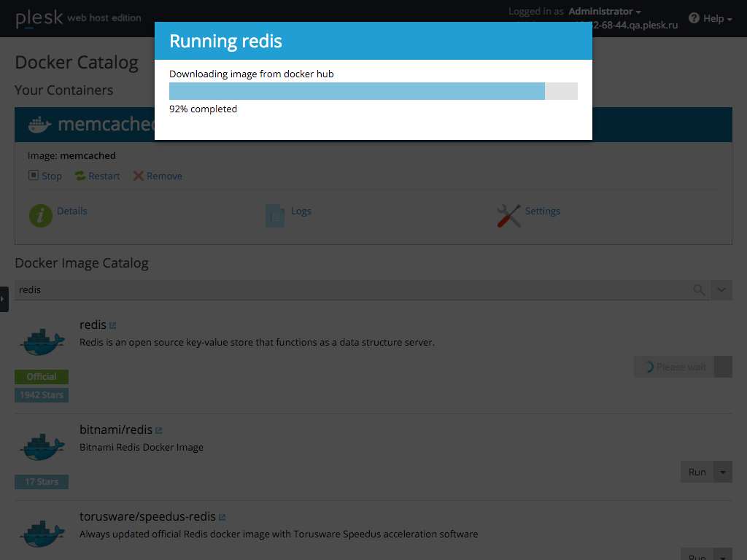The image size is (747, 560).
Task: Stop the memcached container
Action: pos(45,176)
